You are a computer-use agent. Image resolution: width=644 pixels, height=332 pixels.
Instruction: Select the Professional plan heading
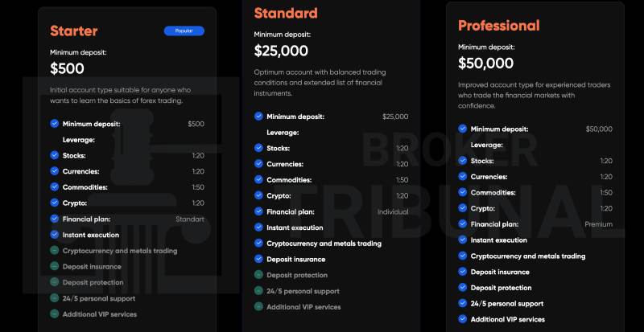(499, 26)
